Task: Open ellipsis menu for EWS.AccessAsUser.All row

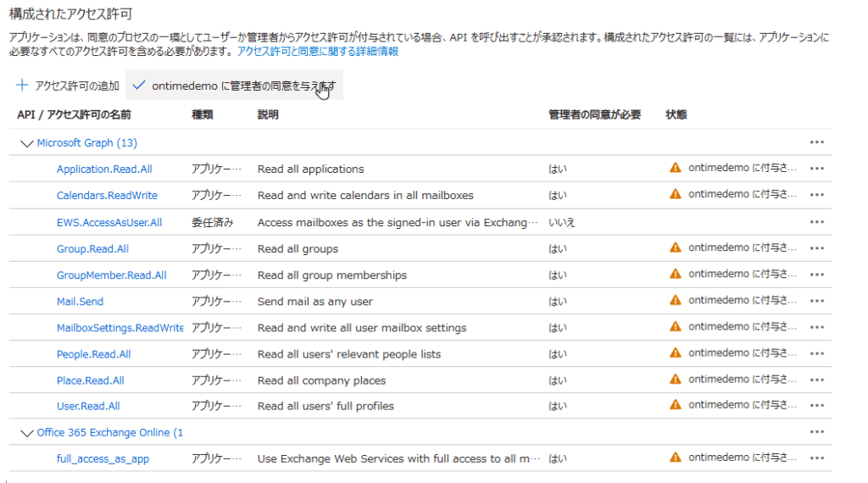Action: 816,222
